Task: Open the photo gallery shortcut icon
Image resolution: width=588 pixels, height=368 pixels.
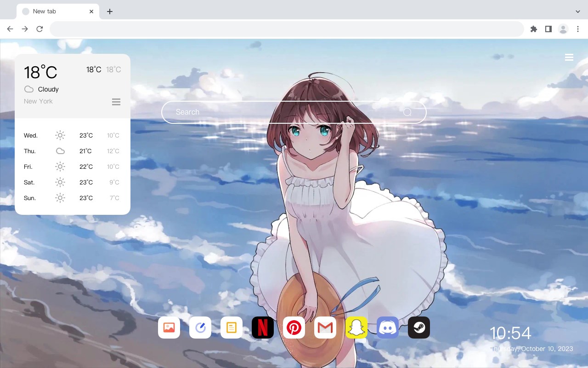Action: click(x=169, y=328)
